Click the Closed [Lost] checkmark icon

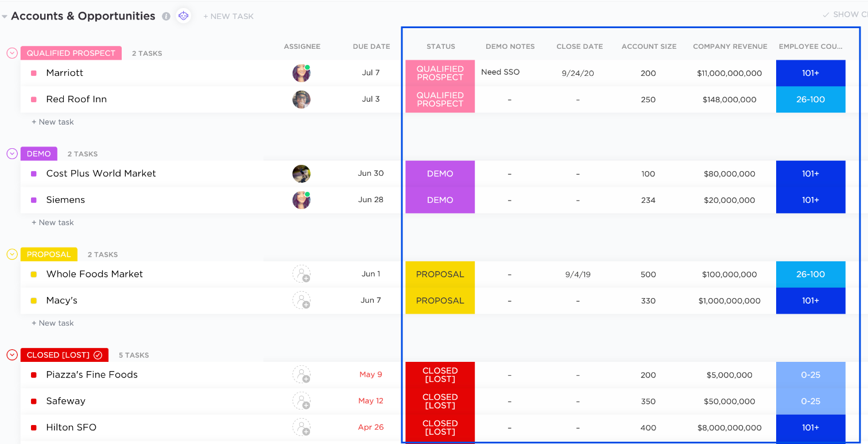pyautogui.click(x=98, y=355)
